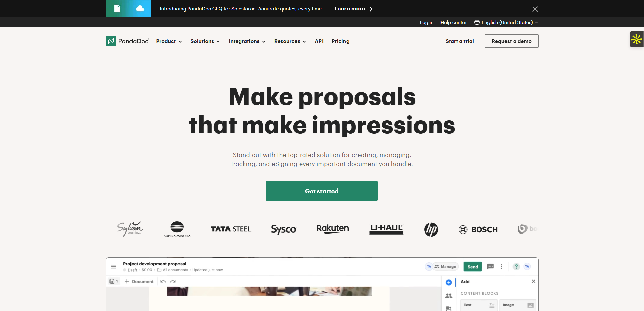
Task: Click the question mark help icon
Action: [516, 267]
